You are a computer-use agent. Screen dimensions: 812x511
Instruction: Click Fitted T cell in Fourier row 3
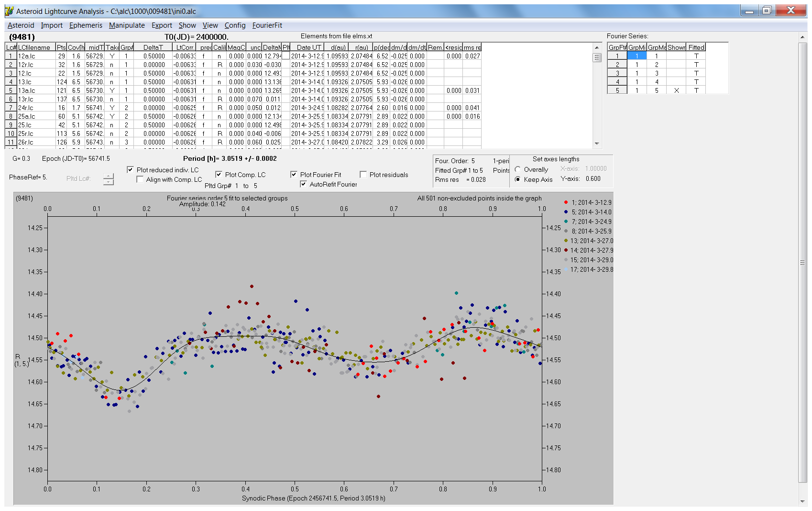(x=696, y=73)
